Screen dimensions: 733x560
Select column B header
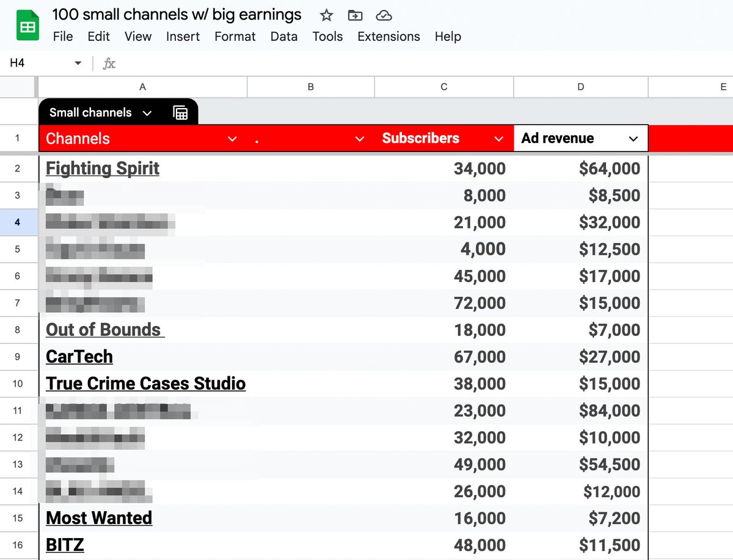coord(311,87)
